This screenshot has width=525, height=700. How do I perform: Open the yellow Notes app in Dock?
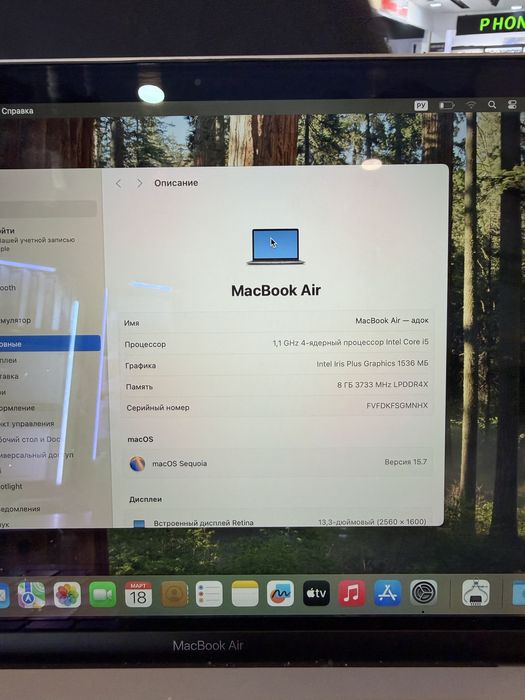pos(245,593)
